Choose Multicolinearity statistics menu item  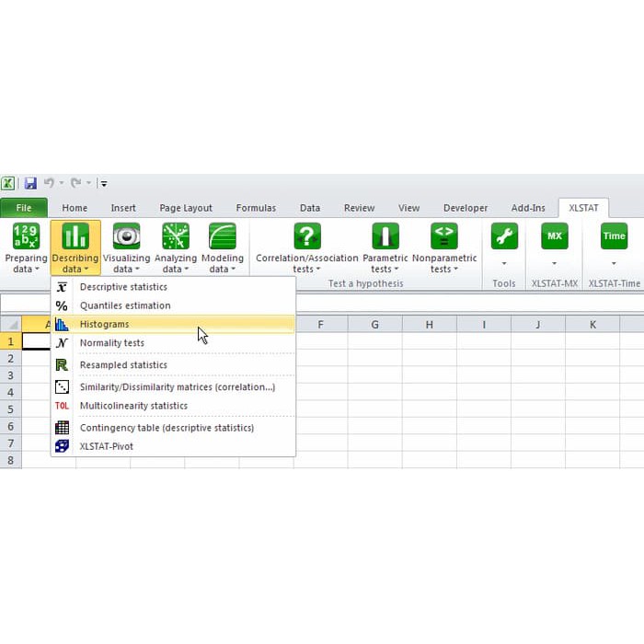tap(173, 406)
